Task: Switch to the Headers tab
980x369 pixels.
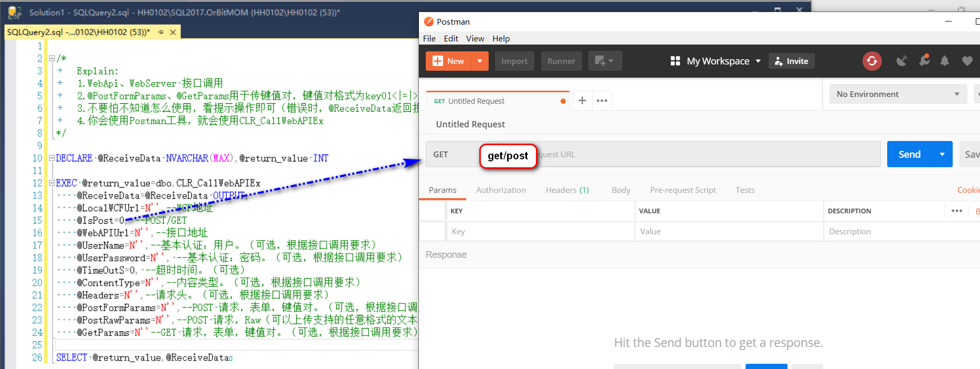Action: coord(567,190)
